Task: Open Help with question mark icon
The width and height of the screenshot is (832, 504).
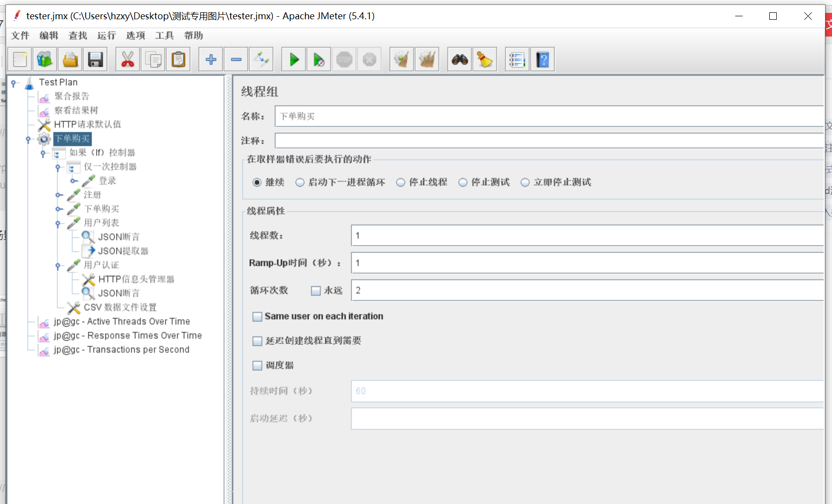Action: (x=543, y=60)
